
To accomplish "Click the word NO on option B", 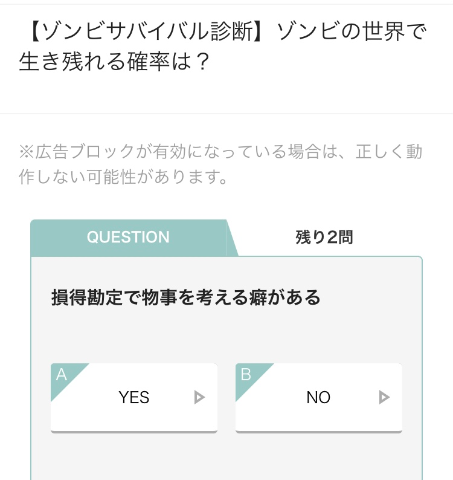I will [319, 397].
